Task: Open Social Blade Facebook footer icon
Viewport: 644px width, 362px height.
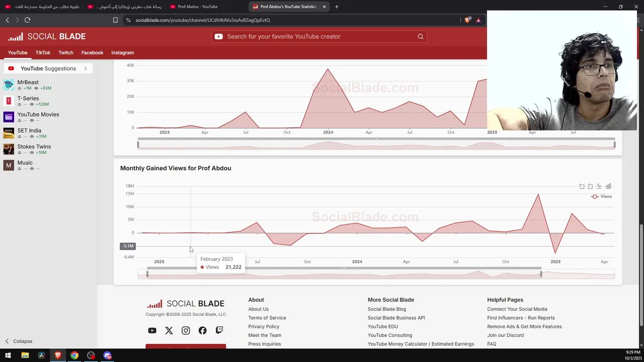Action: click(x=202, y=330)
